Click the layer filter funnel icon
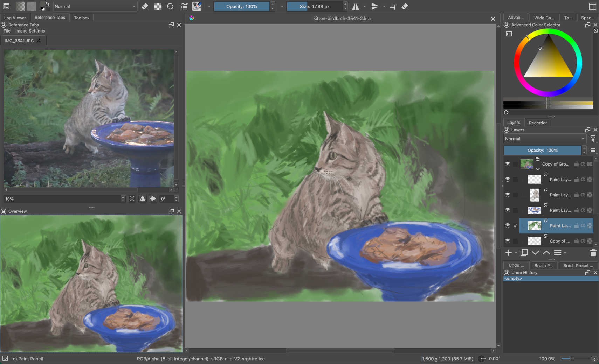The width and height of the screenshot is (599, 364). 593,139
